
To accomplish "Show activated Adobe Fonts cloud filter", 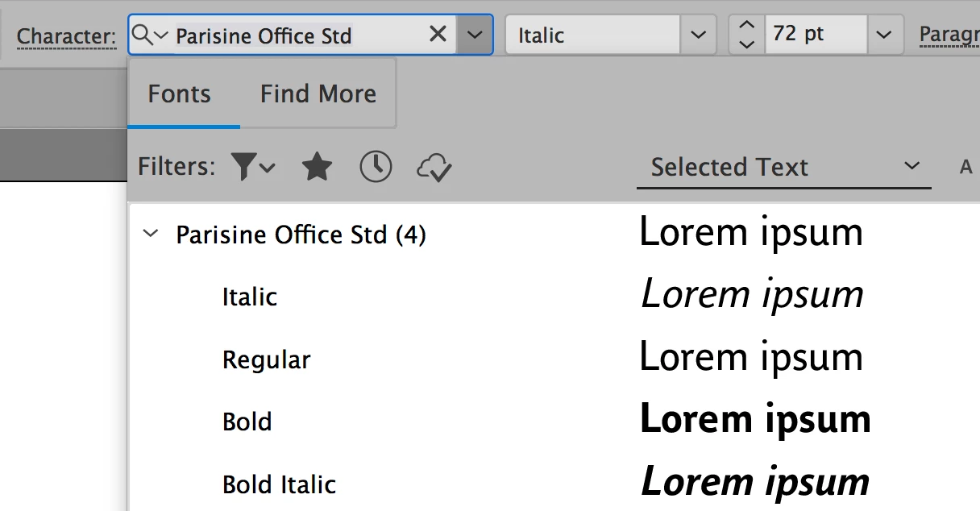I will 434,168.
